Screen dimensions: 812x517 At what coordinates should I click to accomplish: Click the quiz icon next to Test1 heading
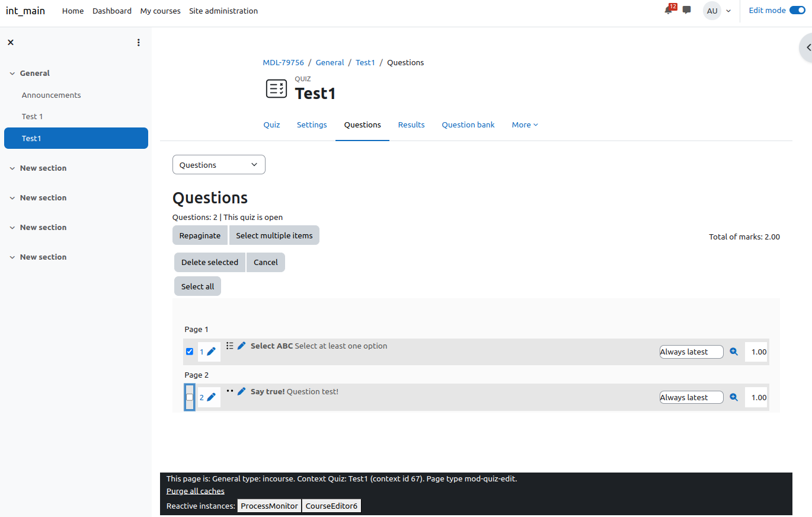pyautogui.click(x=276, y=88)
